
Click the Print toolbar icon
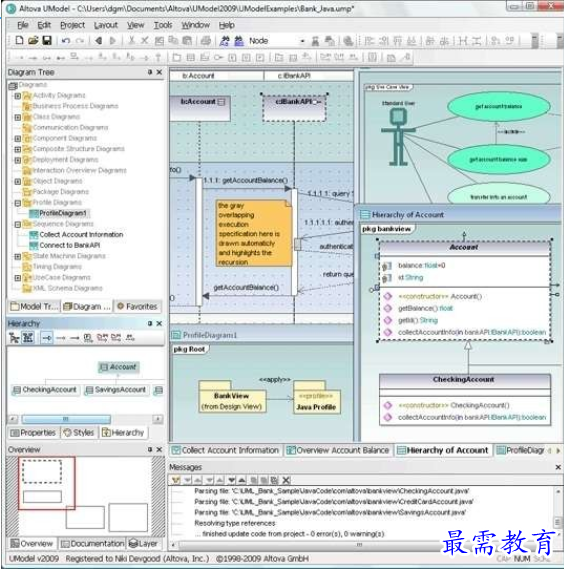click(206, 41)
